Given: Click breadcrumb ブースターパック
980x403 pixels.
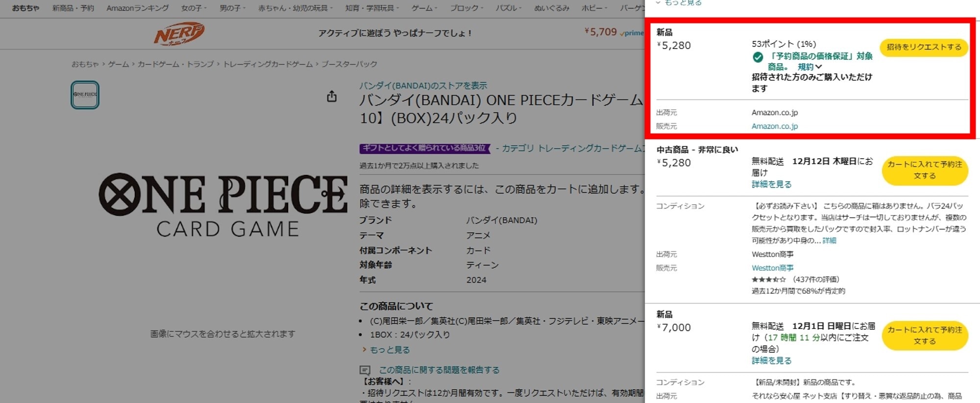Looking at the screenshot, I should pos(349,64).
